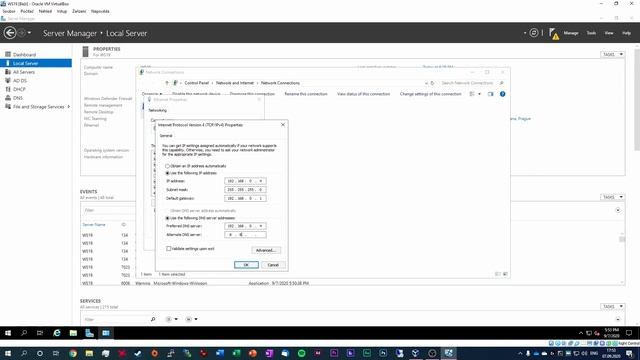The width and height of the screenshot is (640, 360).
Task: Click Control Panel breadcrumb
Action: [x=196, y=83]
